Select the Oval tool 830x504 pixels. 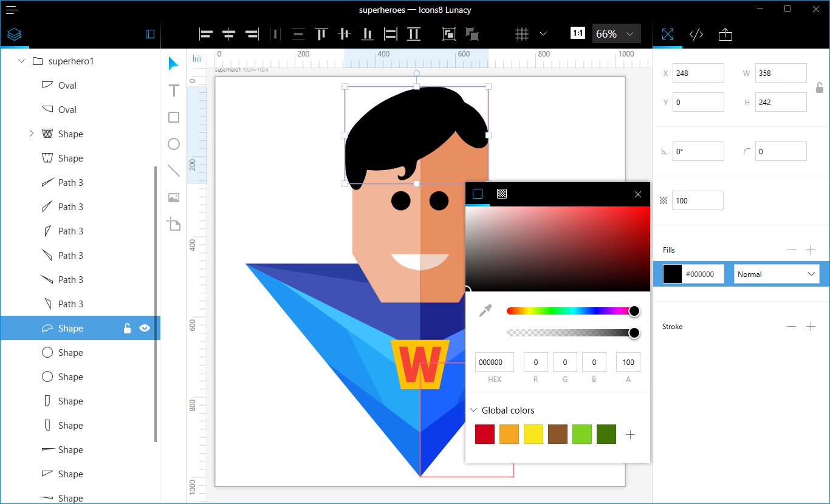(174, 144)
